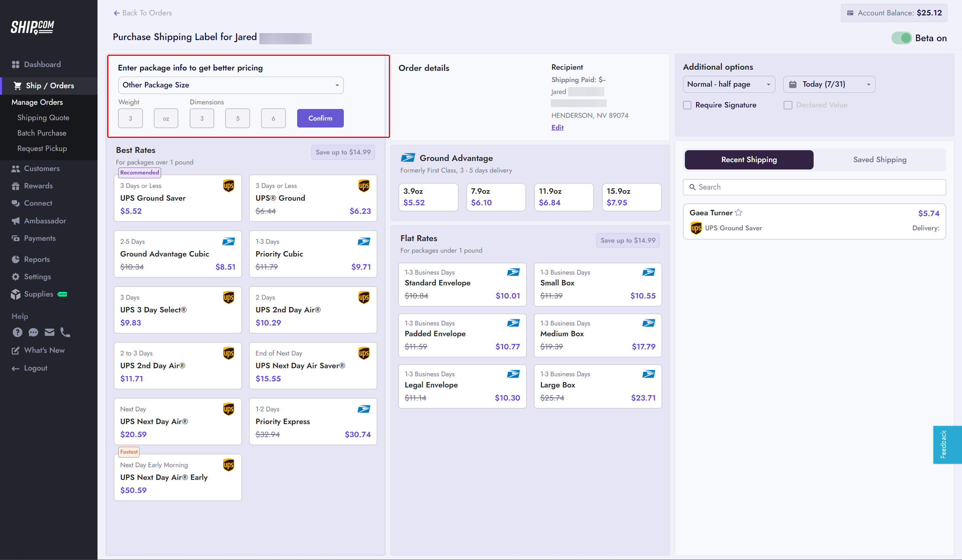
Task: Open Batch Purchase in sidebar
Action: click(42, 133)
